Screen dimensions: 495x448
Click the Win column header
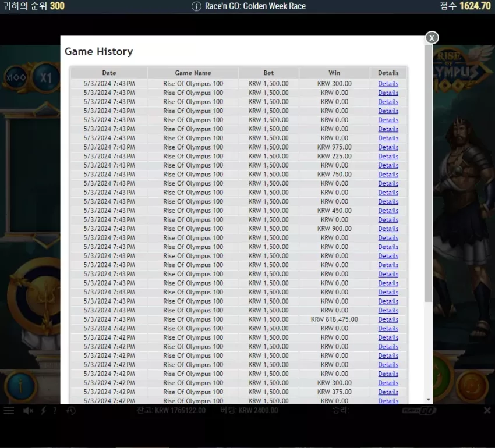334,73
